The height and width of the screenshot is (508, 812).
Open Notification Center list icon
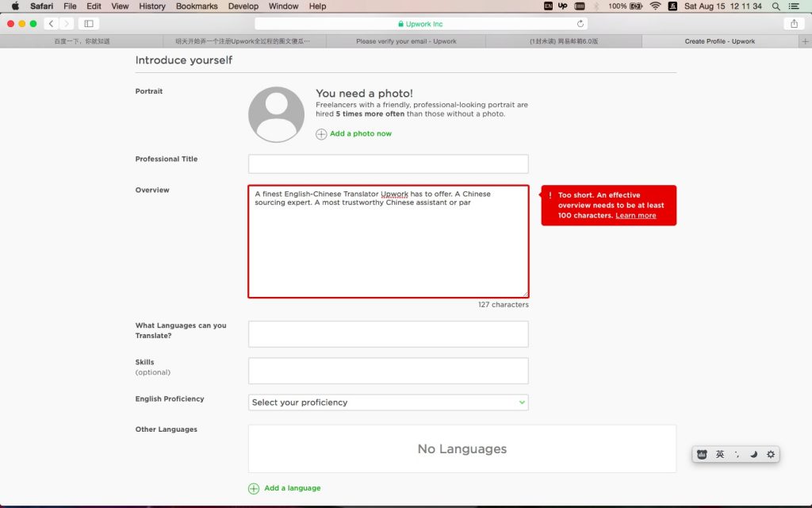(x=793, y=6)
